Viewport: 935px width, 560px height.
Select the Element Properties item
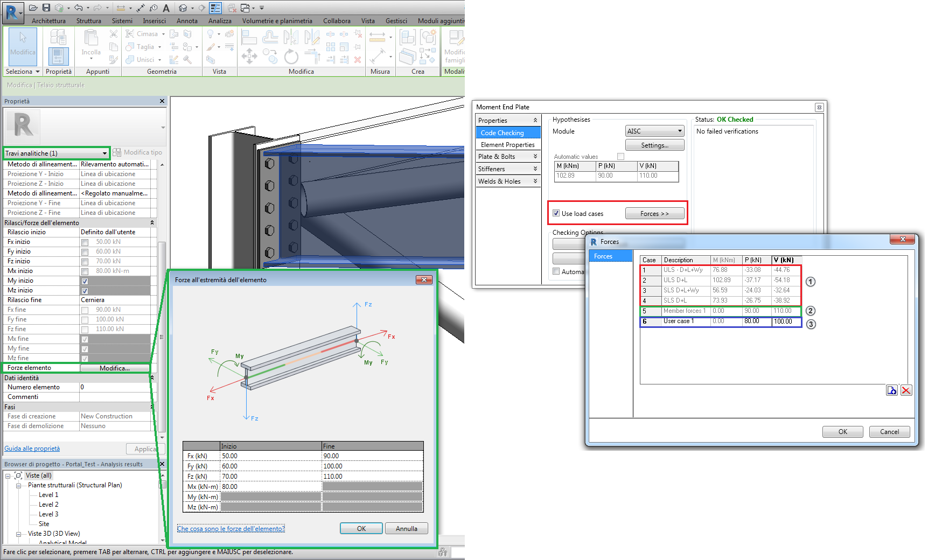tap(508, 145)
